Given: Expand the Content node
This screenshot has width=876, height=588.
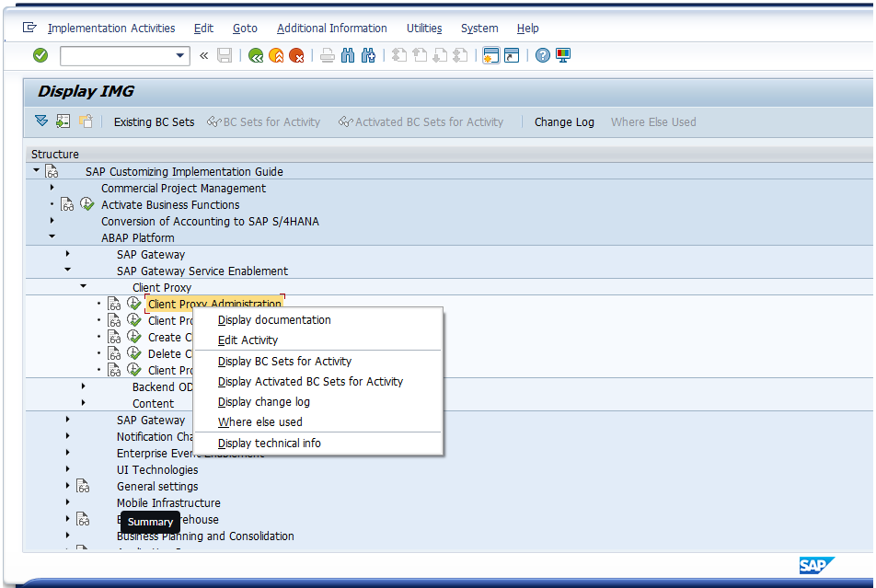Looking at the screenshot, I should [83, 402].
